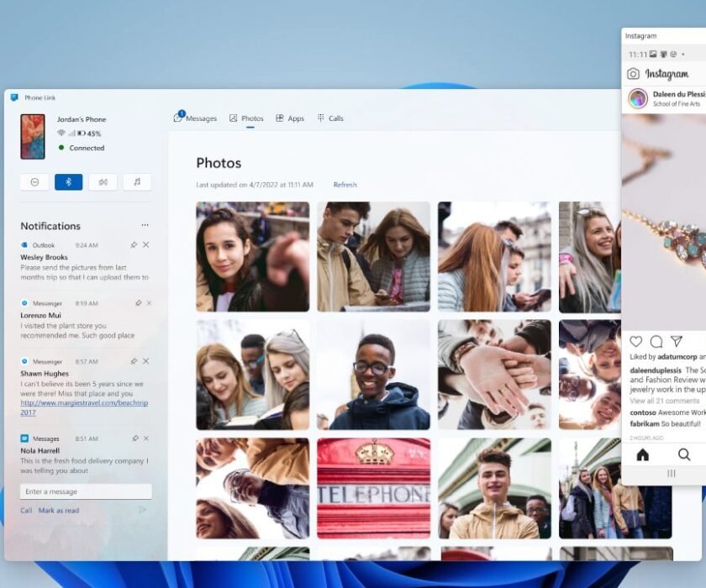Open the red telephone booth photo
Viewport: 706px width, 588px height.
(373, 488)
